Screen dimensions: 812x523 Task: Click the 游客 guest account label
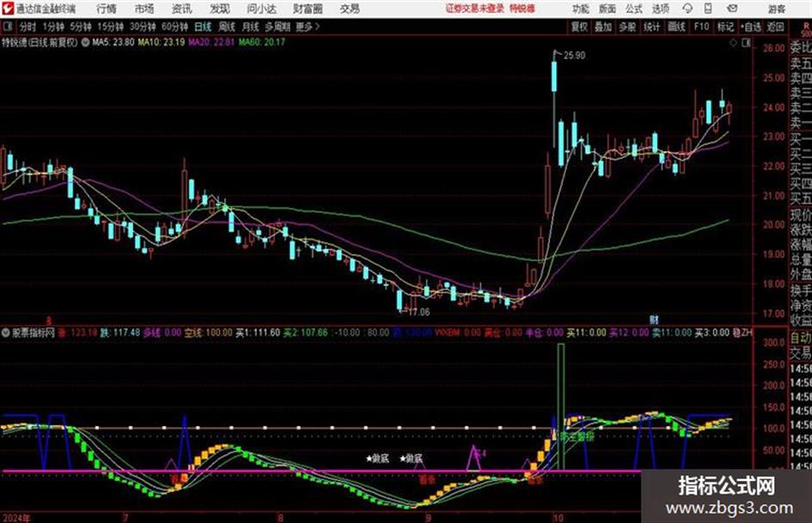(x=776, y=9)
